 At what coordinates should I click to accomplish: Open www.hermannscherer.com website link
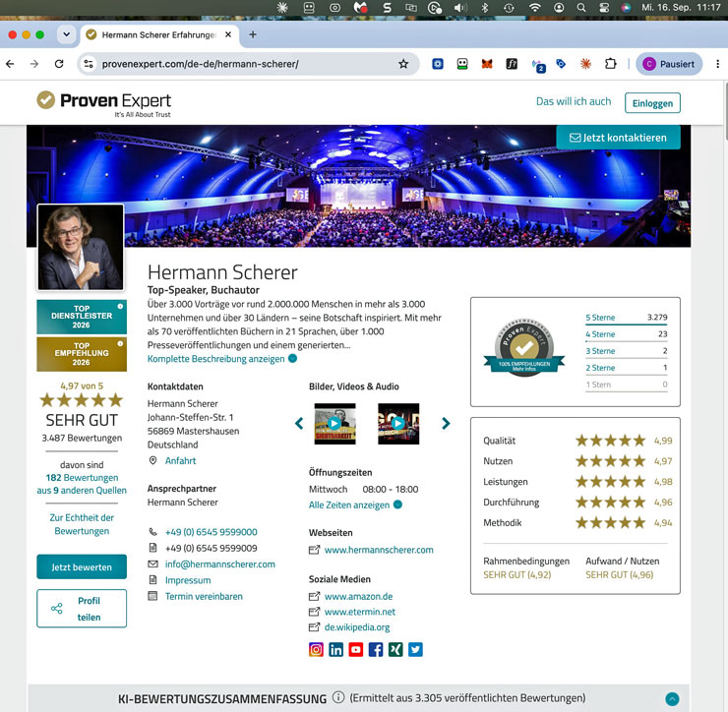pyautogui.click(x=379, y=550)
